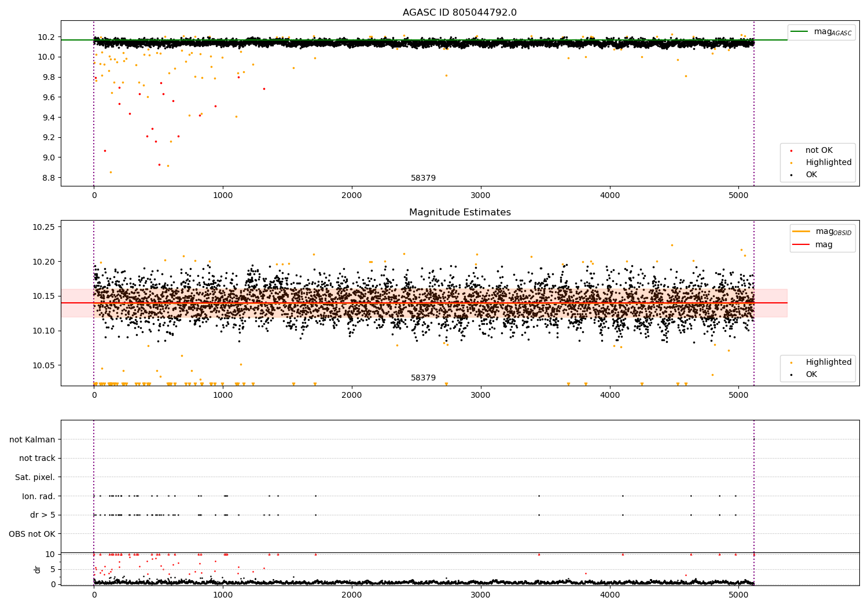Click the '58379' label in top plot
The image size is (868, 608).
click(423, 178)
